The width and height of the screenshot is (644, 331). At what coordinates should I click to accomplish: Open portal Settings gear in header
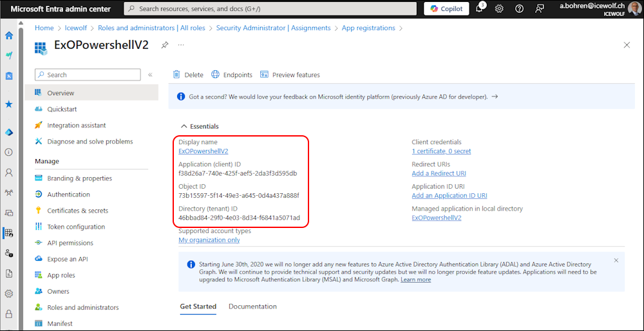499,8
